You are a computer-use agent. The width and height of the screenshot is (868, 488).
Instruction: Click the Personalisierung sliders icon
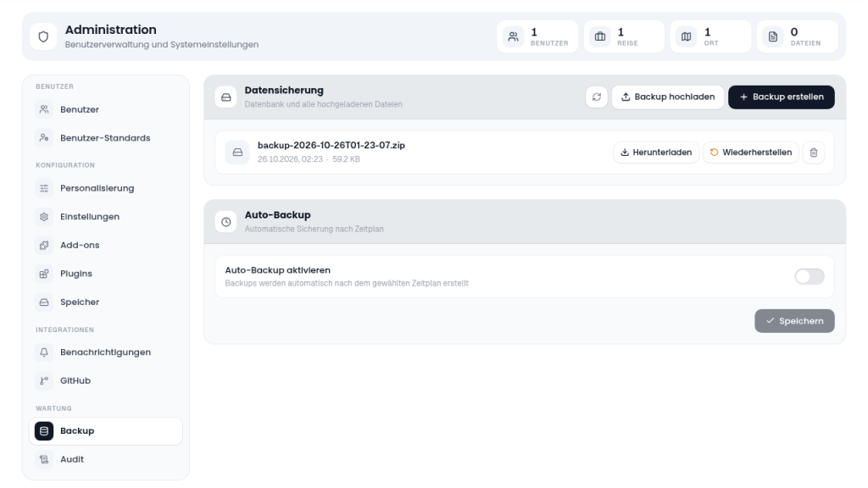click(x=44, y=188)
